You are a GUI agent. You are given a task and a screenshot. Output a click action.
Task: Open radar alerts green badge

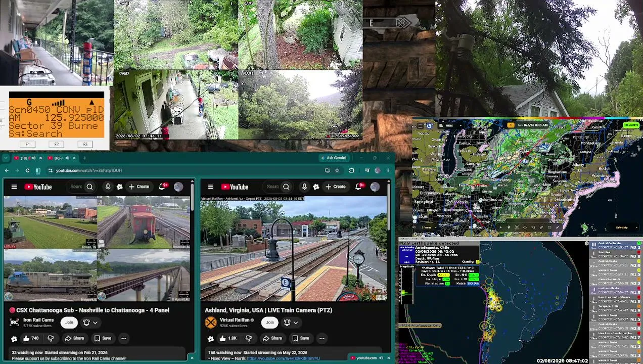coord(631,125)
